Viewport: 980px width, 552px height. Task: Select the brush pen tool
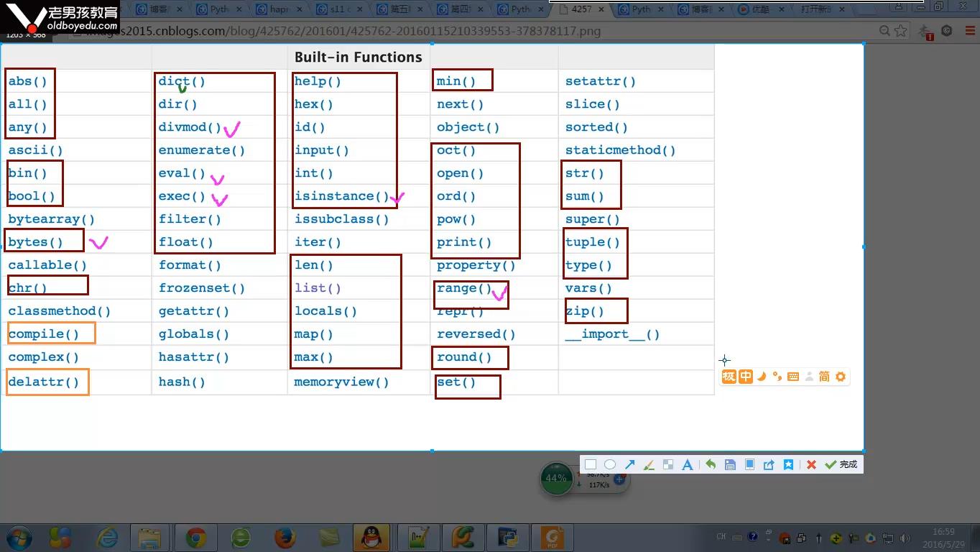[649, 464]
